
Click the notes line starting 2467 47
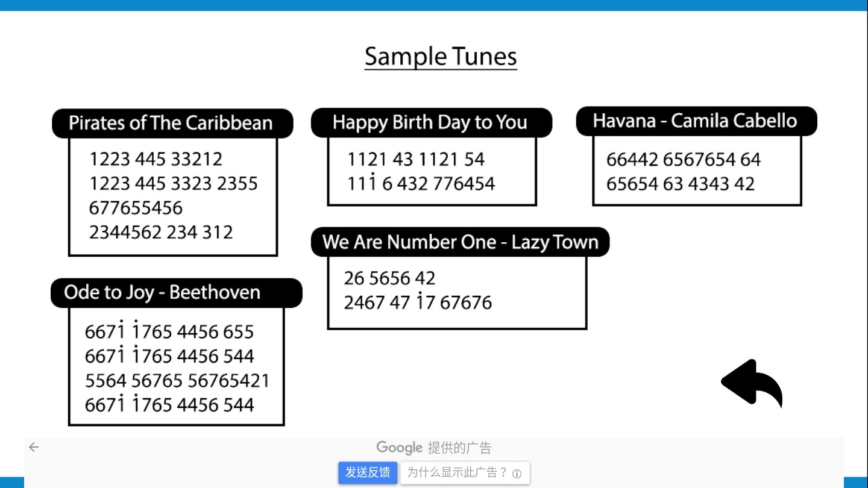pos(418,301)
